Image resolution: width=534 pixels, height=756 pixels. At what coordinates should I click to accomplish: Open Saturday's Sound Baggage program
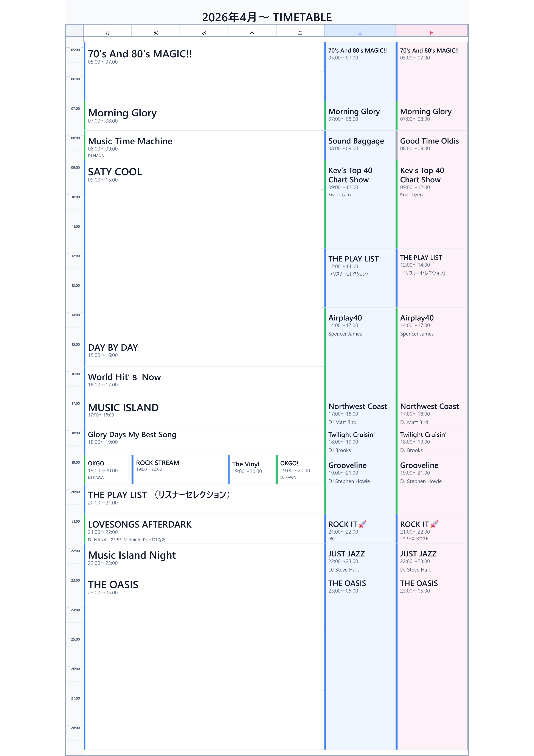[x=360, y=145]
